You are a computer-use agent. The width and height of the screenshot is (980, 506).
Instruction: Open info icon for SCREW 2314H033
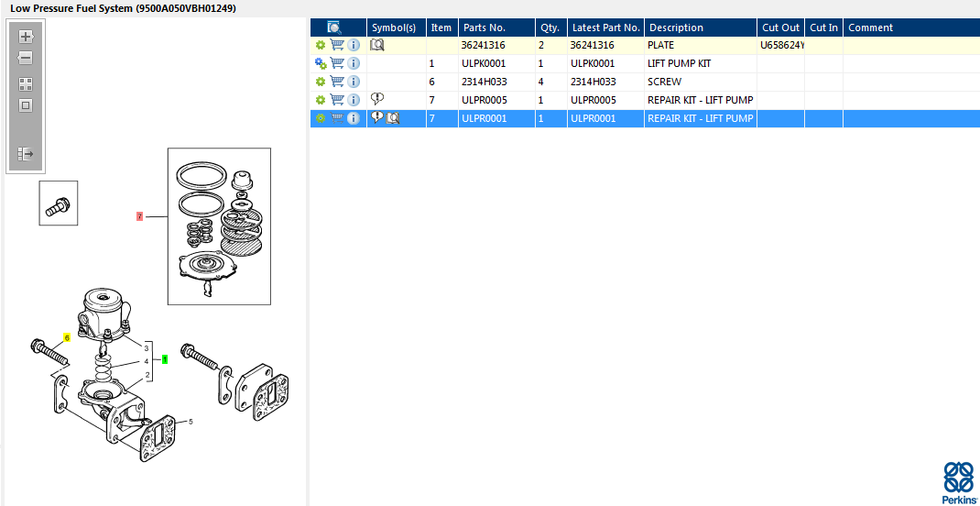point(354,82)
